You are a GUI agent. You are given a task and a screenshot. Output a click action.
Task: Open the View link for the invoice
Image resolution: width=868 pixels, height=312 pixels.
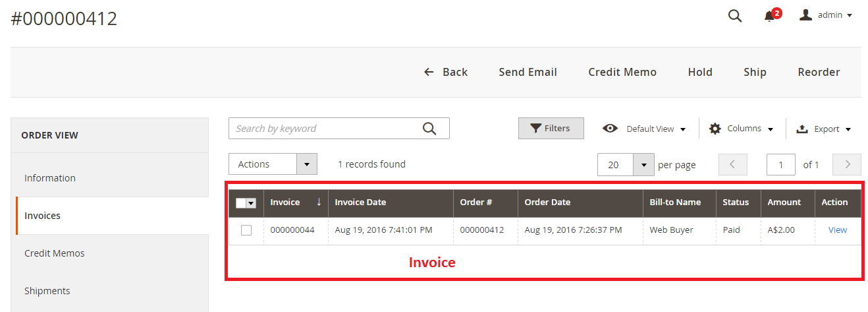pyautogui.click(x=838, y=230)
